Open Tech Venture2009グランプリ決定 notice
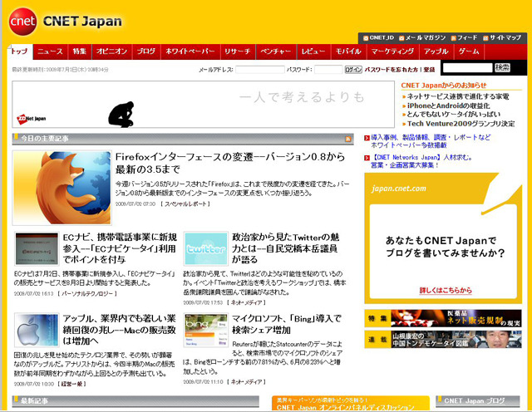Screen dimensions: 532x412 pyautogui.click(x=461, y=124)
